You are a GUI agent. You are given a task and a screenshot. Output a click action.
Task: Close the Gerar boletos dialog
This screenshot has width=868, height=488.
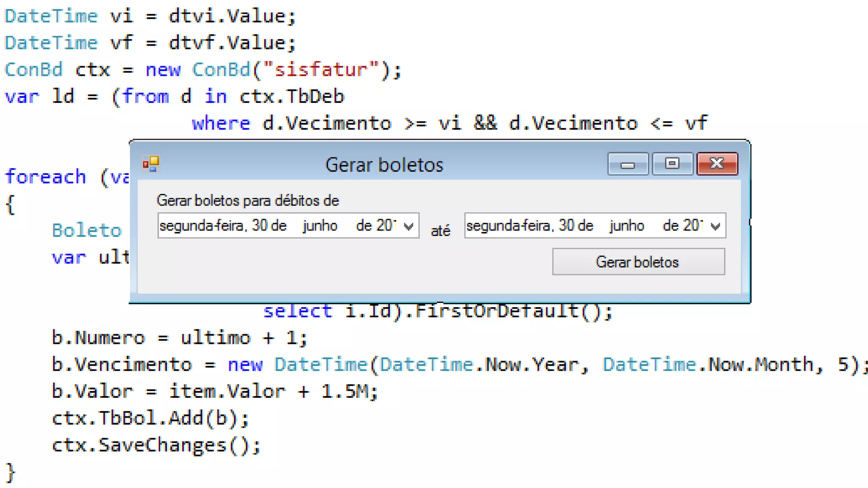[717, 164]
